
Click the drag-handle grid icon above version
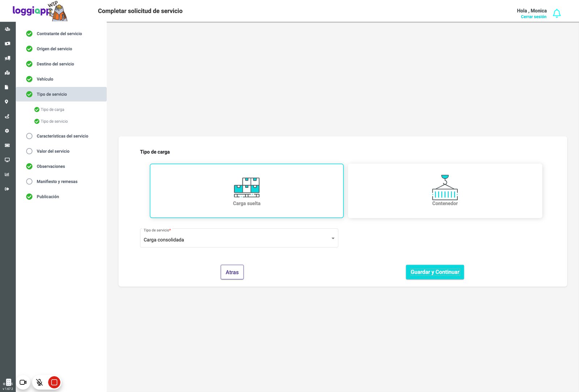pos(9,382)
